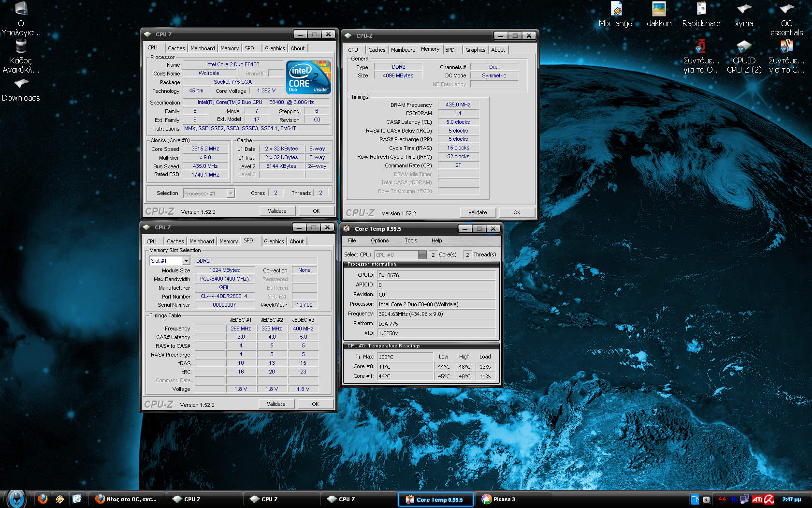Screen dimensions: 812x508
Task: Click the Frequency value 3914.63MHz in Core Temp
Action: (436, 314)
